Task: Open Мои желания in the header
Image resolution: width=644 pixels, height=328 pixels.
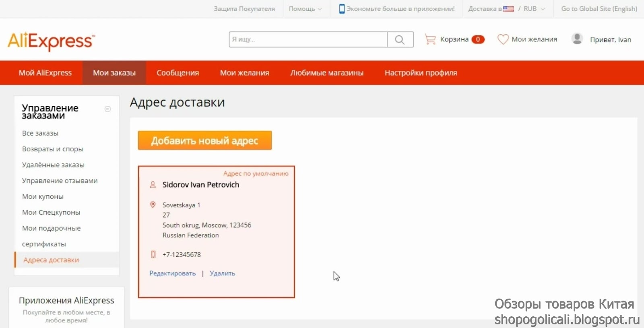Action: (x=534, y=39)
